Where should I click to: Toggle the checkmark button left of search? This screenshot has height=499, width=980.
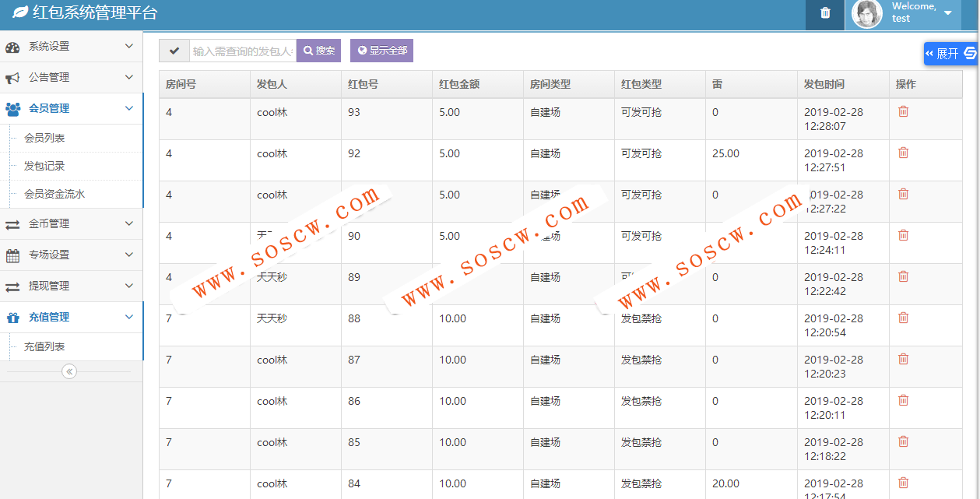click(174, 51)
